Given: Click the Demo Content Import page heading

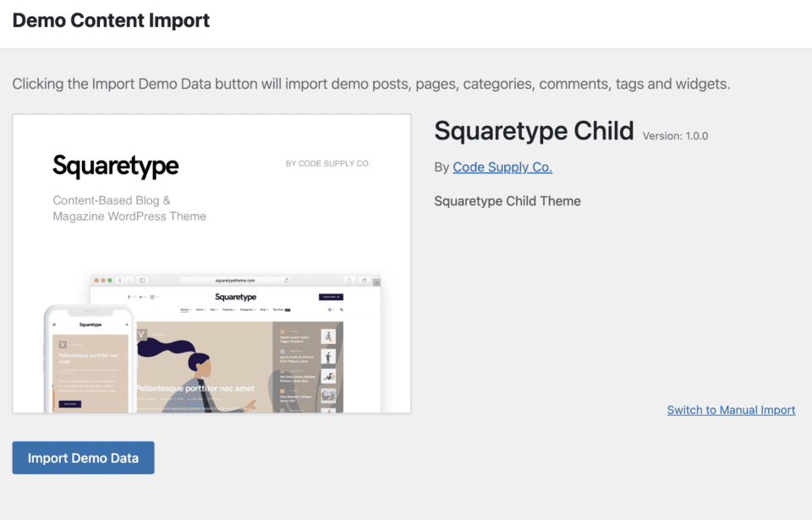Looking at the screenshot, I should pos(111,20).
